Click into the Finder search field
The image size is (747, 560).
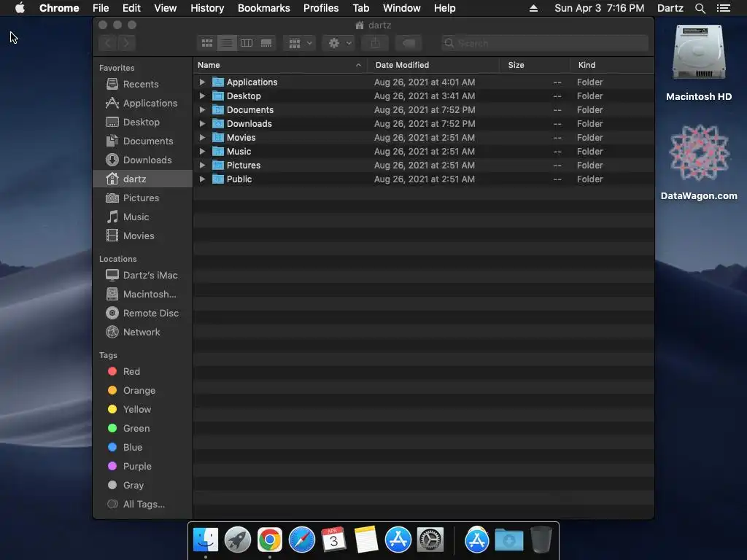[x=544, y=43]
